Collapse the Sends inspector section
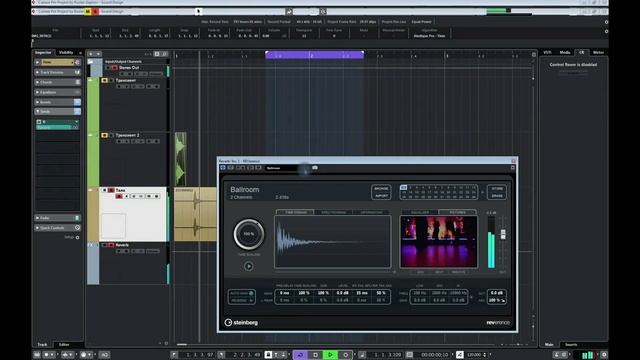This screenshot has height=360, width=640. click(x=57, y=111)
